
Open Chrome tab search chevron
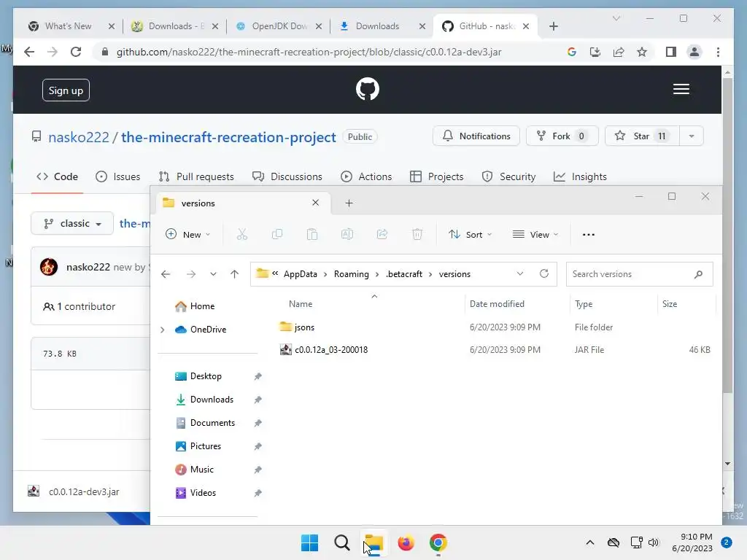coord(616,18)
